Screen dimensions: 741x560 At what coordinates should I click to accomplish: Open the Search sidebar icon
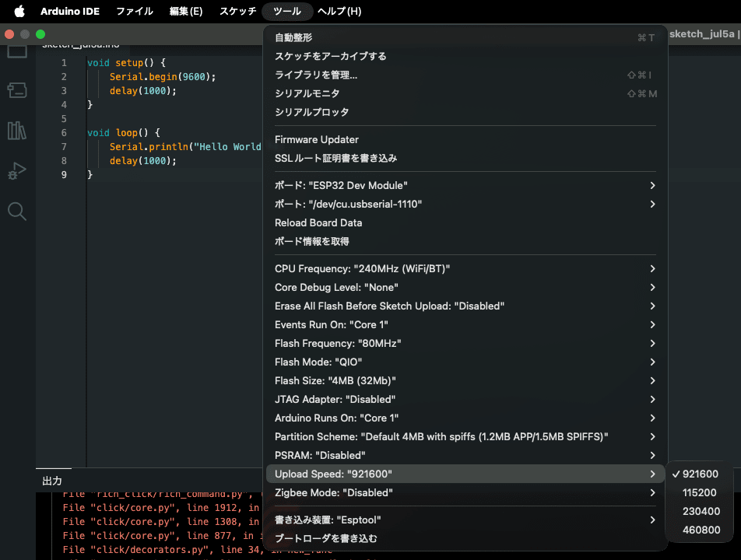click(x=17, y=212)
